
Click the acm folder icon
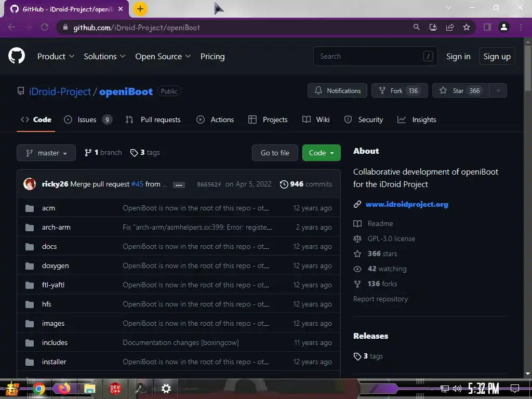click(x=30, y=208)
